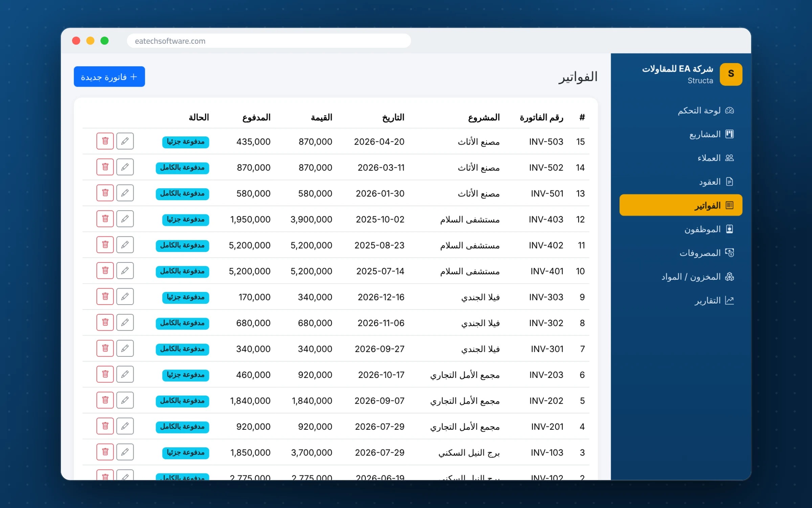
Task: Edit invoice INV-302 with pencil icon
Action: coord(125,322)
